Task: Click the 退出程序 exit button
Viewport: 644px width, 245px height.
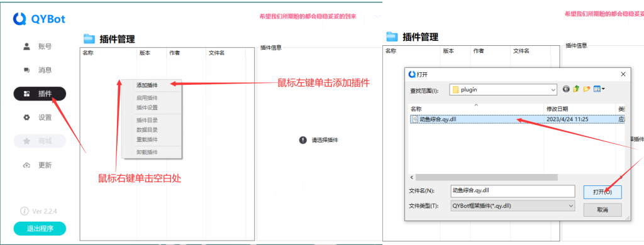Action: point(40,229)
